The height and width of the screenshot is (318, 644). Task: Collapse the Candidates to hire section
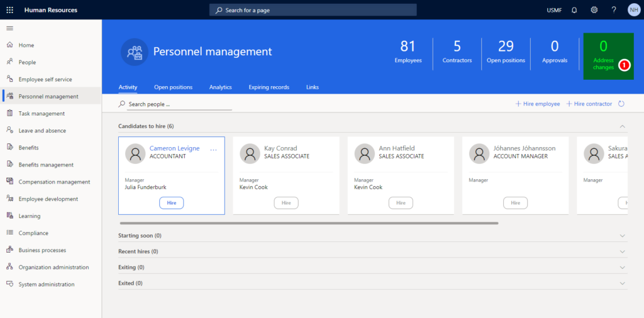(x=623, y=126)
